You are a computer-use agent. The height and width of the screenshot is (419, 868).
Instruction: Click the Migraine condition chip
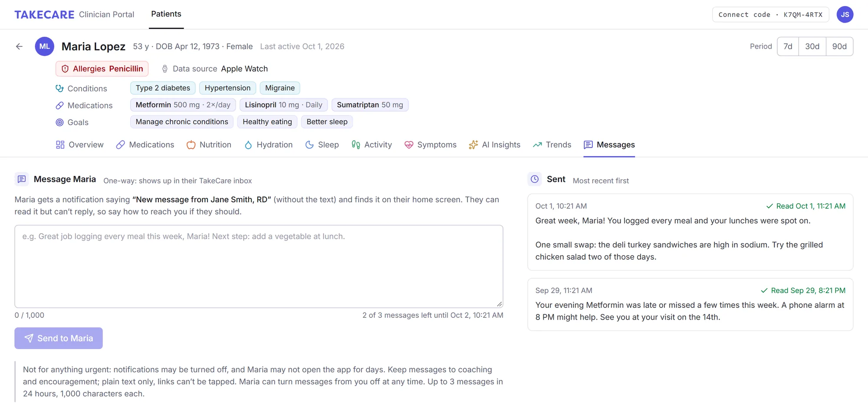click(x=280, y=88)
